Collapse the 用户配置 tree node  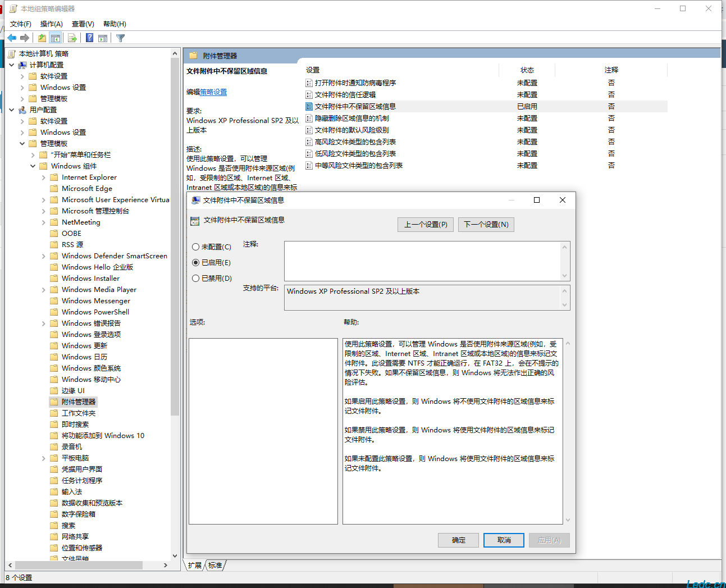(12, 110)
